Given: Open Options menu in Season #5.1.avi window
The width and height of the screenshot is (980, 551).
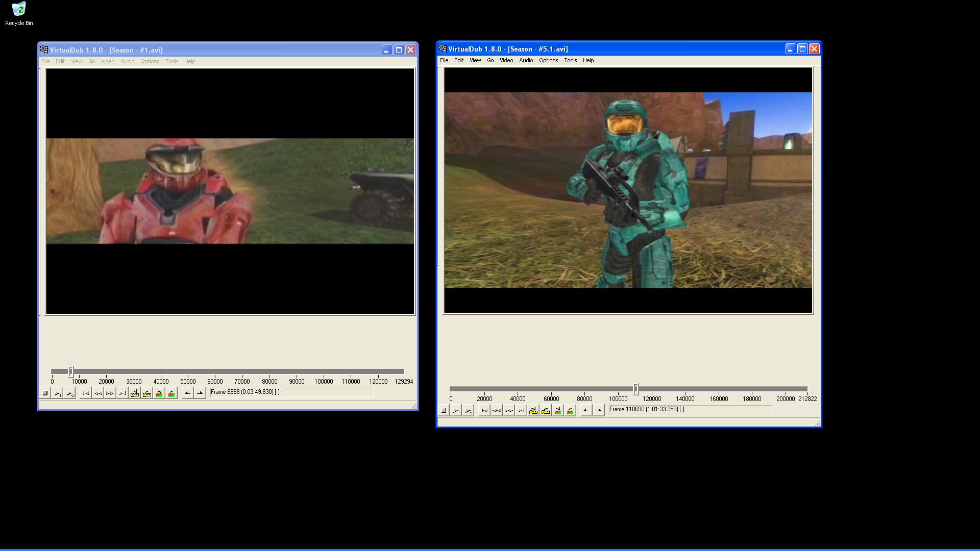Looking at the screenshot, I should coord(549,60).
